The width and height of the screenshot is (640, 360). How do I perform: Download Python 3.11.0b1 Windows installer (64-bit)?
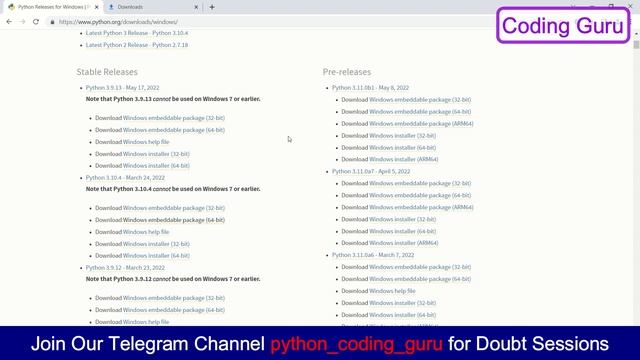(x=402, y=148)
